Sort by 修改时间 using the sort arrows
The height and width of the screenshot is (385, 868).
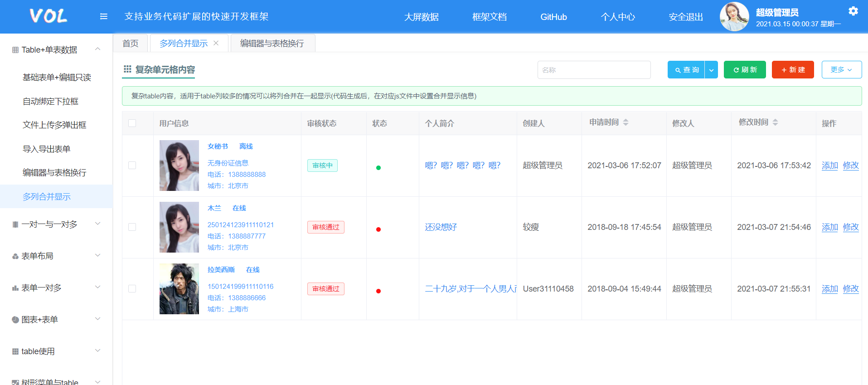tap(775, 122)
